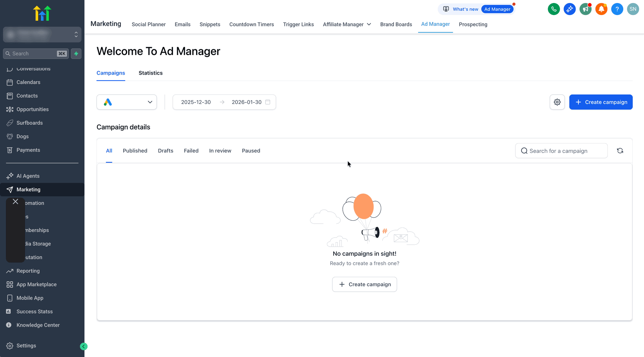Click the Ad Manager settings gear icon
The width and height of the screenshot is (644, 357).
coord(557,102)
